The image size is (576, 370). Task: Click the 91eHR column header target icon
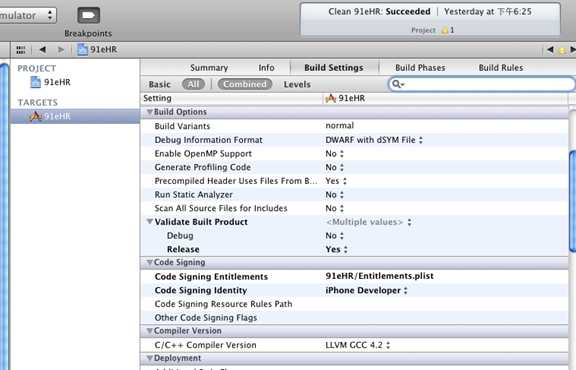click(331, 98)
